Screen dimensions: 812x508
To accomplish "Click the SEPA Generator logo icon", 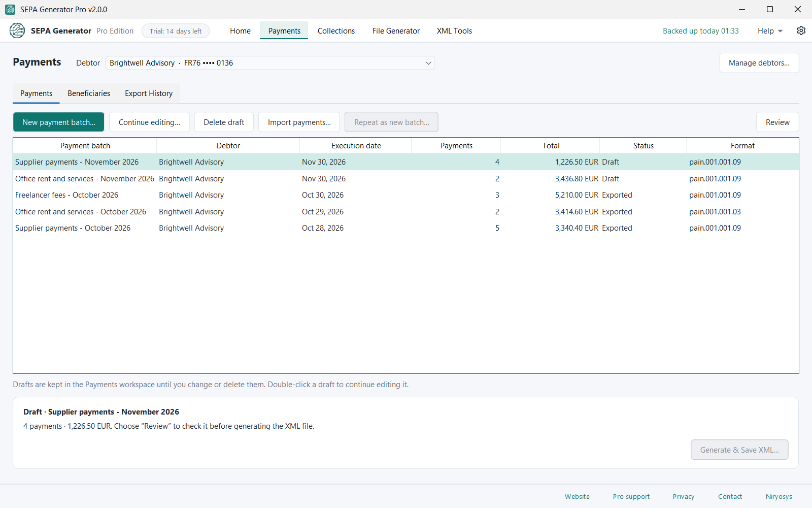I will pyautogui.click(x=17, y=30).
